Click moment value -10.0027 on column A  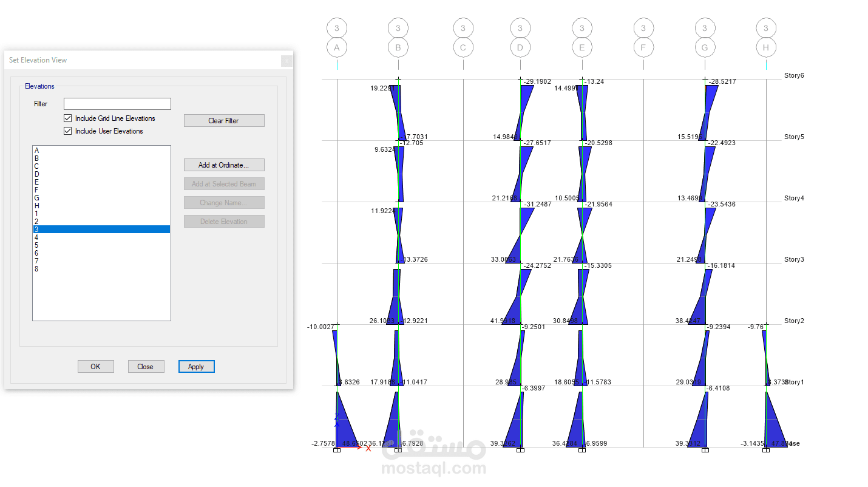click(321, 327)
